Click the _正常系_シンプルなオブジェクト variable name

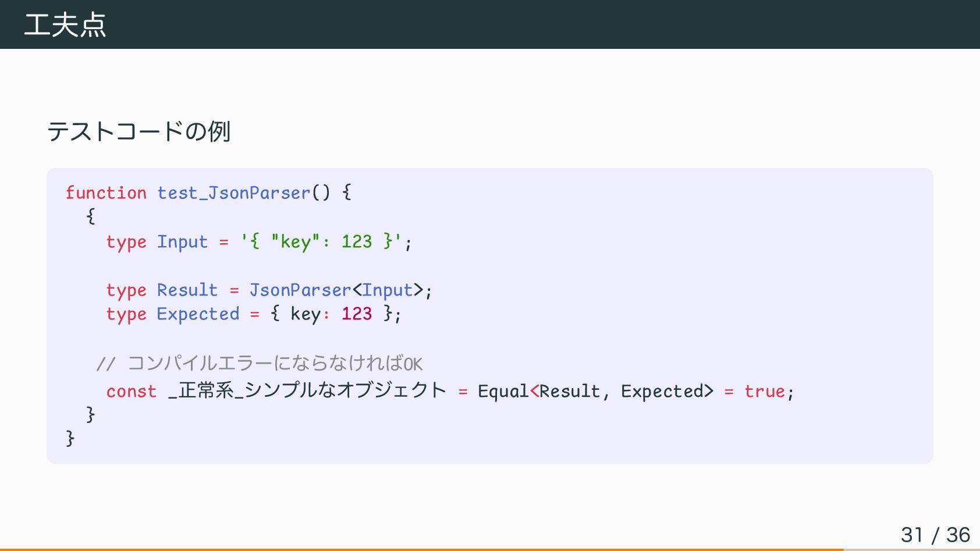(x=307, y=390)
